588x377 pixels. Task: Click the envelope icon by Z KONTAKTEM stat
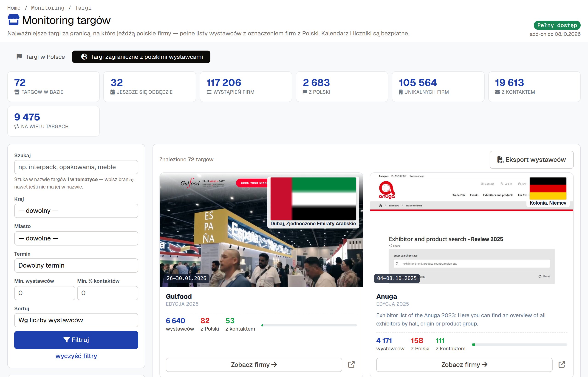(x=497, y=92)
